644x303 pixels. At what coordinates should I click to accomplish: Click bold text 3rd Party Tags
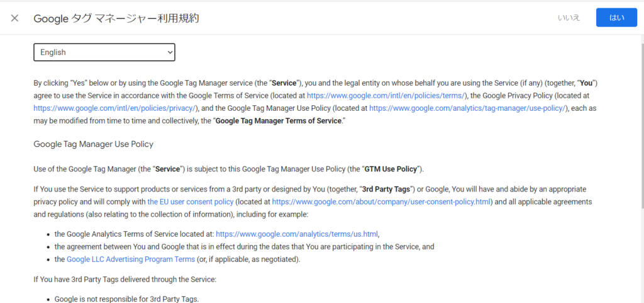click(x=386, y=189)
